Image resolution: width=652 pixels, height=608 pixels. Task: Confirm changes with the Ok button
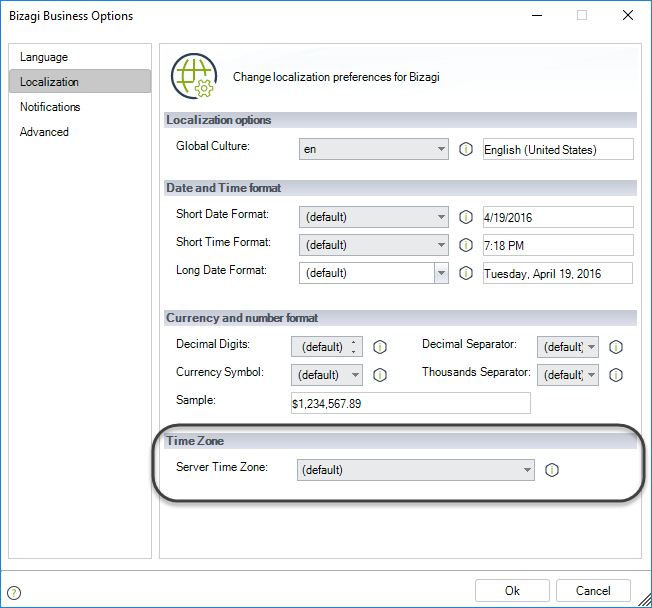click(x=512, y=591)
